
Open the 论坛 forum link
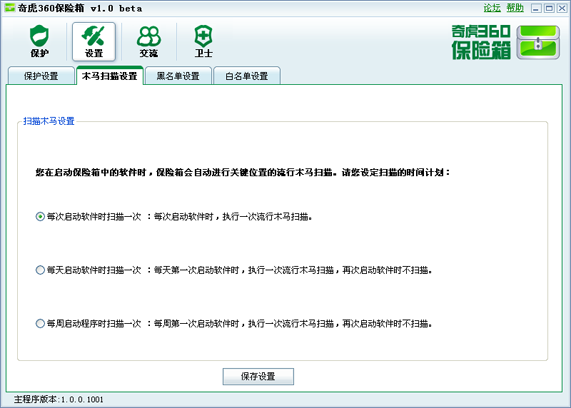(x=492, y=8)
